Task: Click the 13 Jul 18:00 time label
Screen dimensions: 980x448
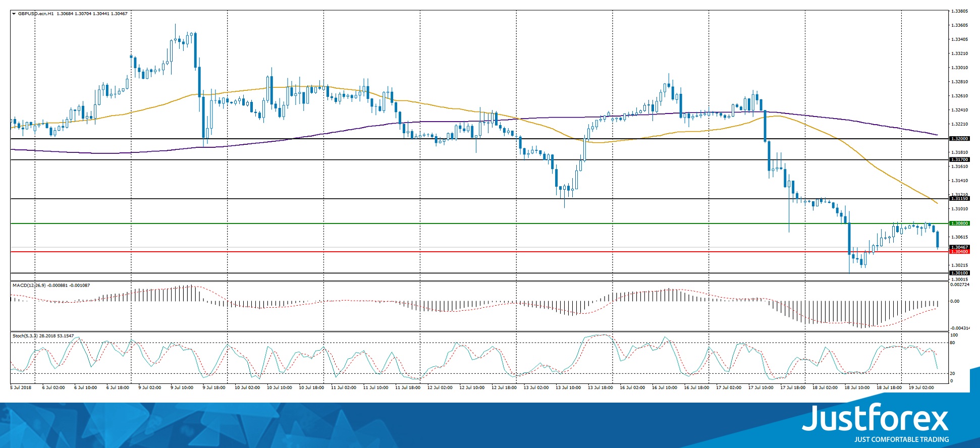Action: (x=601, y=388)
